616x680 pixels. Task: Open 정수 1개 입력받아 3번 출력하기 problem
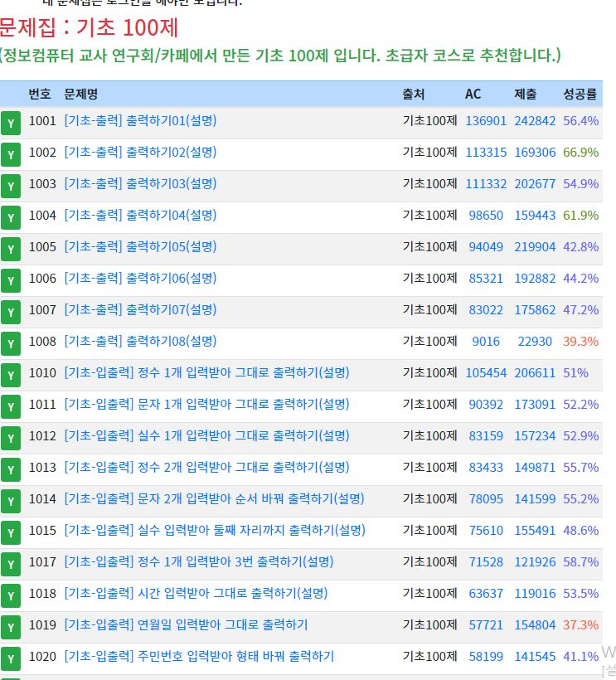199,561
